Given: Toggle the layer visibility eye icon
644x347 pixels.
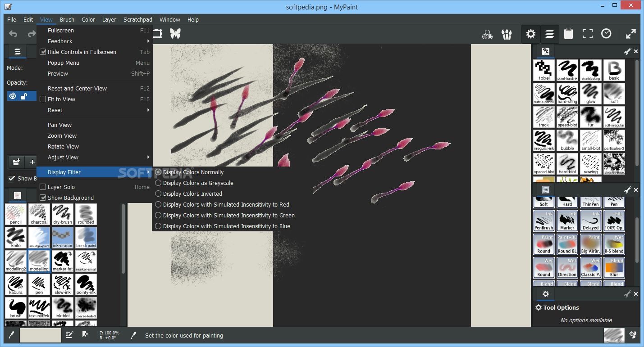Looking at the screenshot, I should click(13, 96).
